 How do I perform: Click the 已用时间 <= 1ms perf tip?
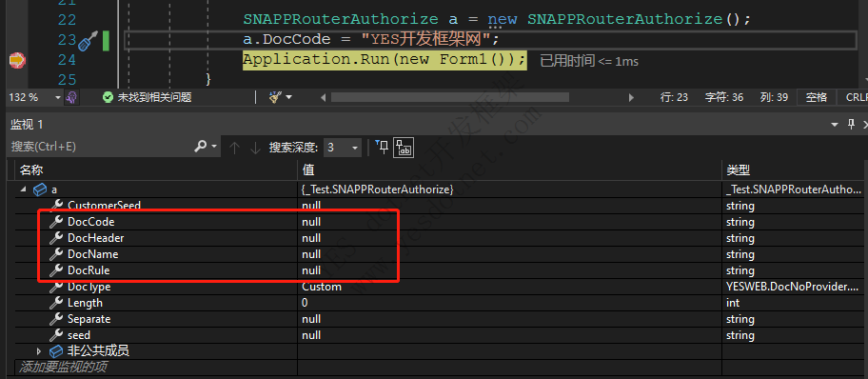[589, 61]
